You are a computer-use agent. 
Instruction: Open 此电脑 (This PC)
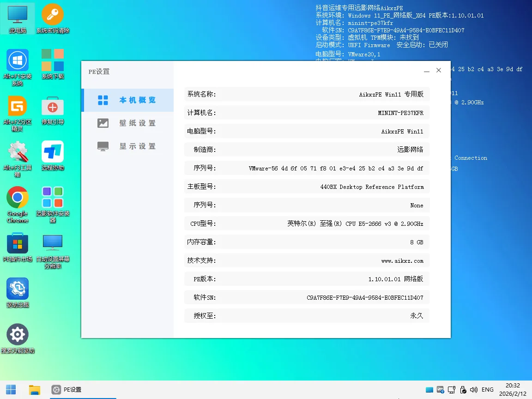pos(18,18)
